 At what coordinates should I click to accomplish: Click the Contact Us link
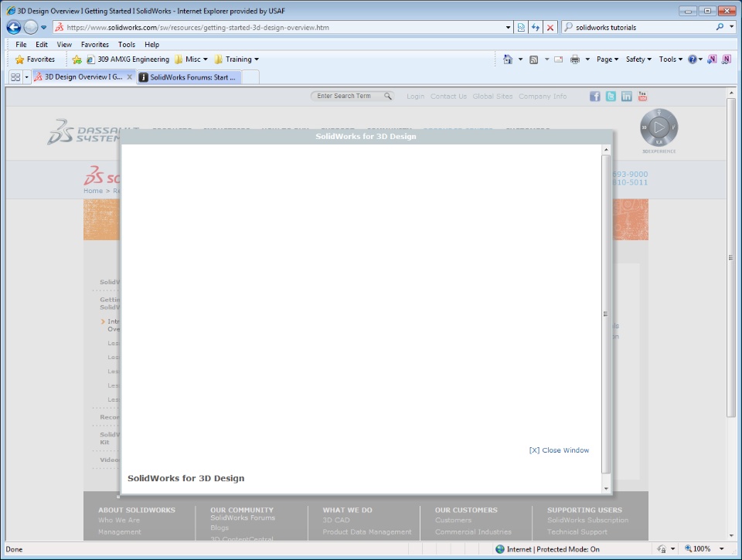pos(448,97)
